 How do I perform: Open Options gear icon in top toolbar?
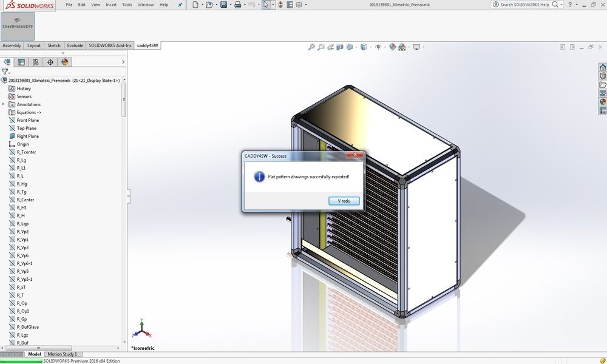pos(299,5)
